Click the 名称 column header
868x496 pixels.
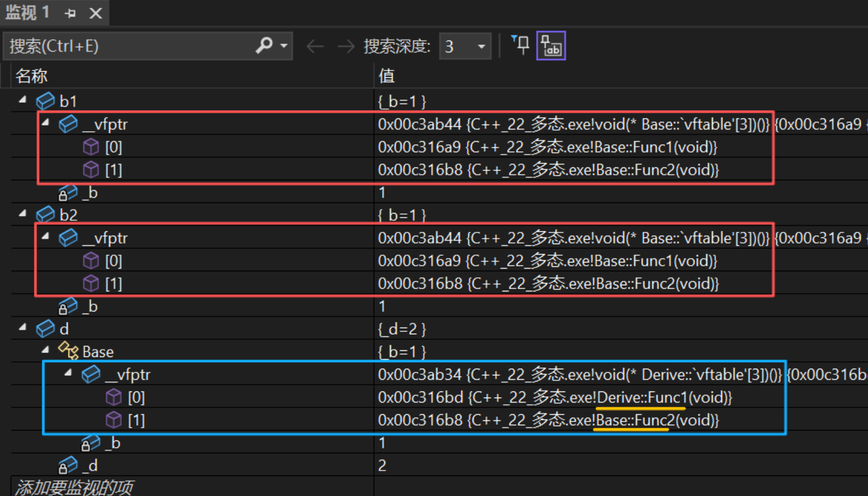(x=32, y=76)
